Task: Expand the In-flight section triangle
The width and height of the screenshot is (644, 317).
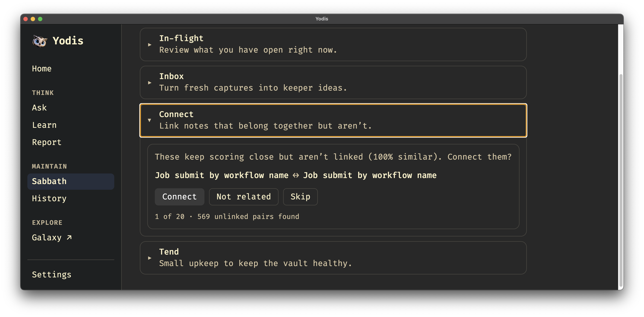Action: point(149,45)
